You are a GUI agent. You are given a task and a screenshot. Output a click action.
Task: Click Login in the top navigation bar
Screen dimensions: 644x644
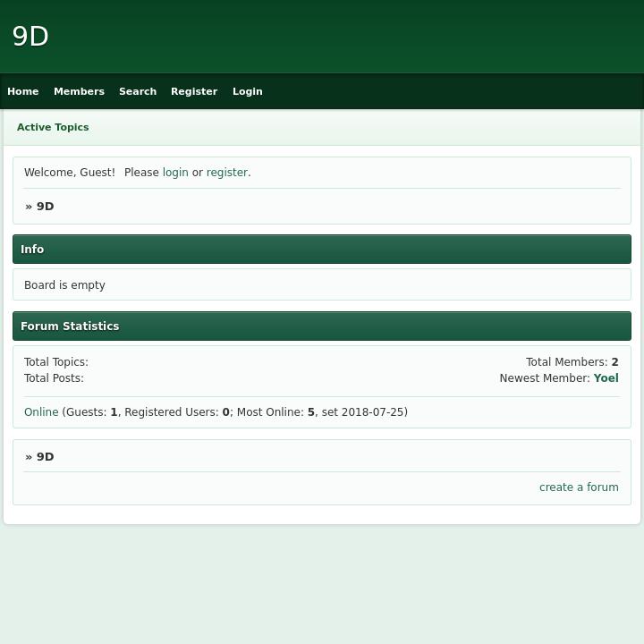pos(248,91)
